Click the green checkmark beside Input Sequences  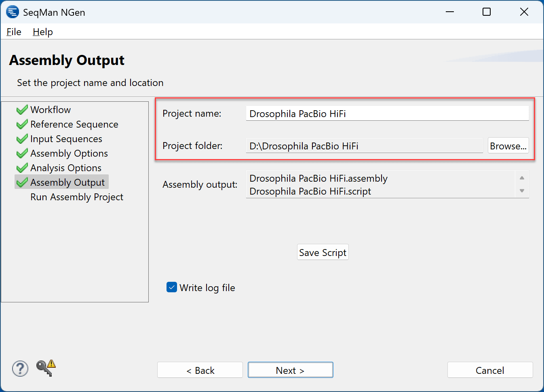(x=22, y=139)
